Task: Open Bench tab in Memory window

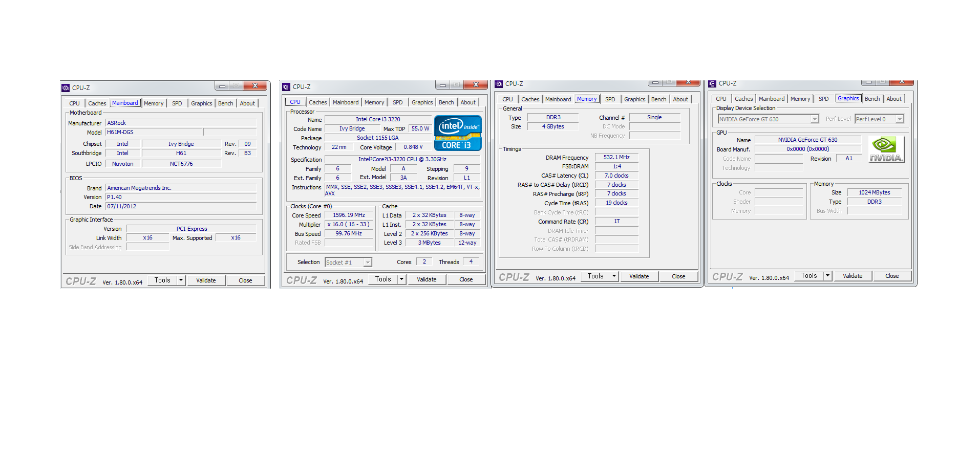Action: point(659,99)
